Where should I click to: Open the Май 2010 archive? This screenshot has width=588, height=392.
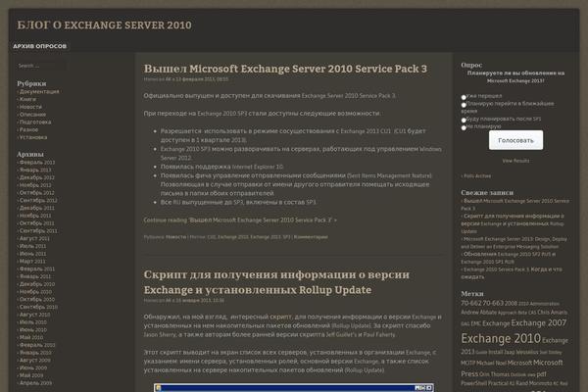pyautogui.click(x=31, y=337)
